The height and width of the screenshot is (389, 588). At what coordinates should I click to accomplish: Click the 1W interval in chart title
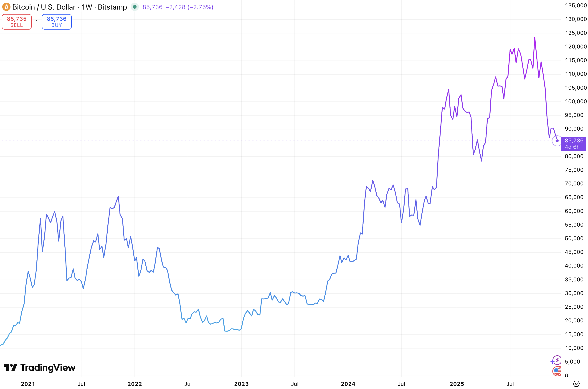tap(87, 7)
